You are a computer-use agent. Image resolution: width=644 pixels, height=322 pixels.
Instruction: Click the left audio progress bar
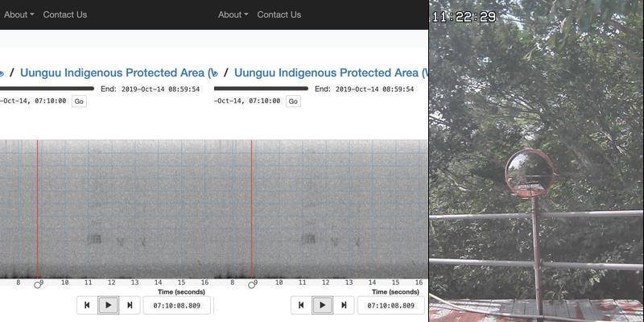coord(48,89)
